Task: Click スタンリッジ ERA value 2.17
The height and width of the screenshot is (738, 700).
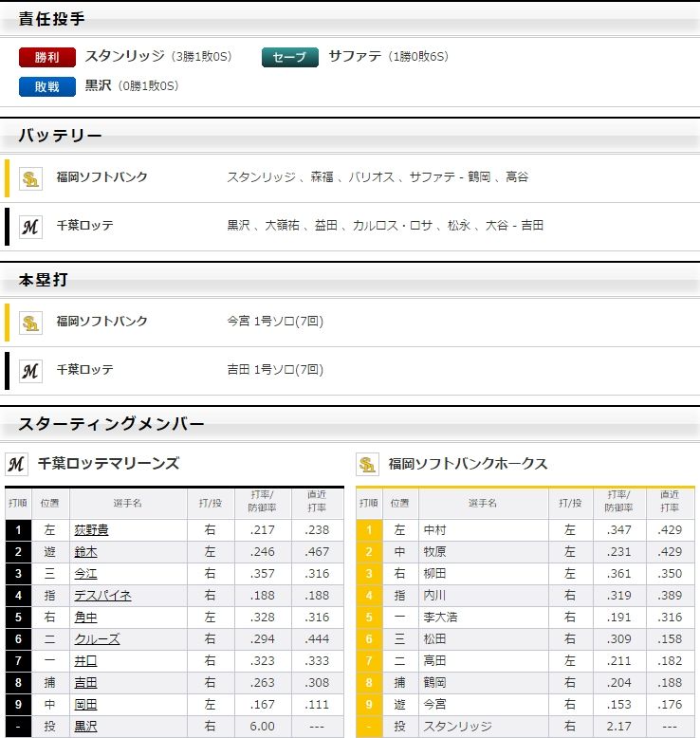Action: [619, 727]
